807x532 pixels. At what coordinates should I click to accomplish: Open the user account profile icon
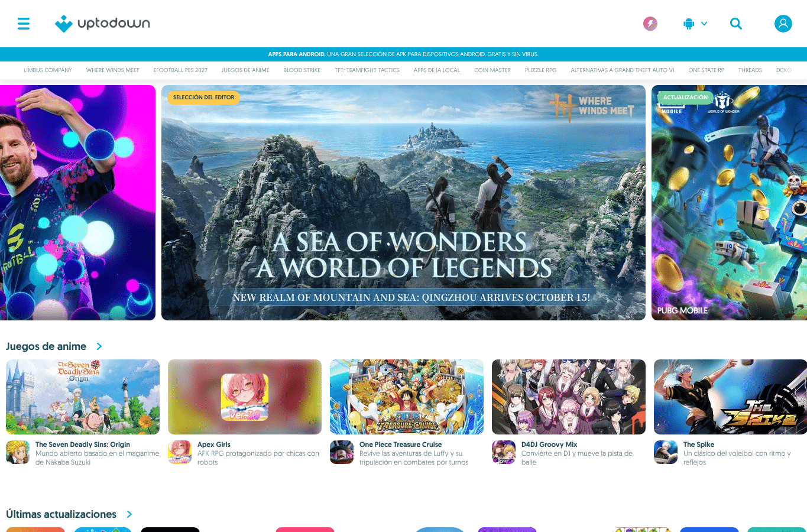pyautogui.click(x=783, y=24)
